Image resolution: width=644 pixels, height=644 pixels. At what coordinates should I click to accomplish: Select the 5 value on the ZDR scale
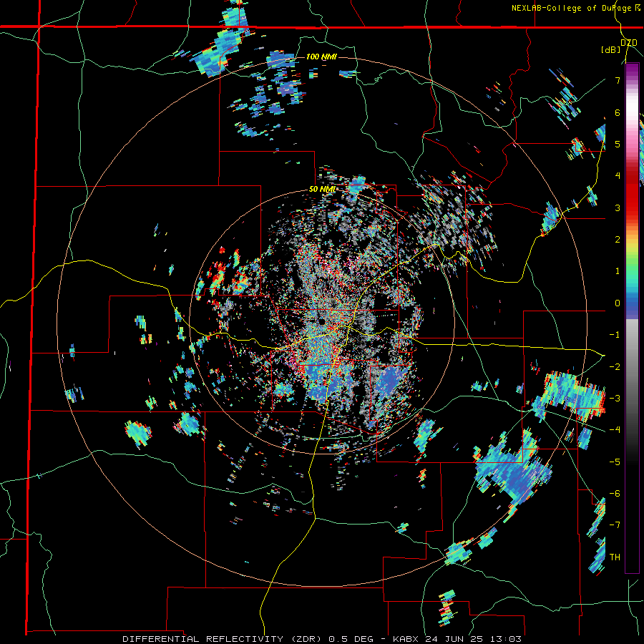point(618,144)
